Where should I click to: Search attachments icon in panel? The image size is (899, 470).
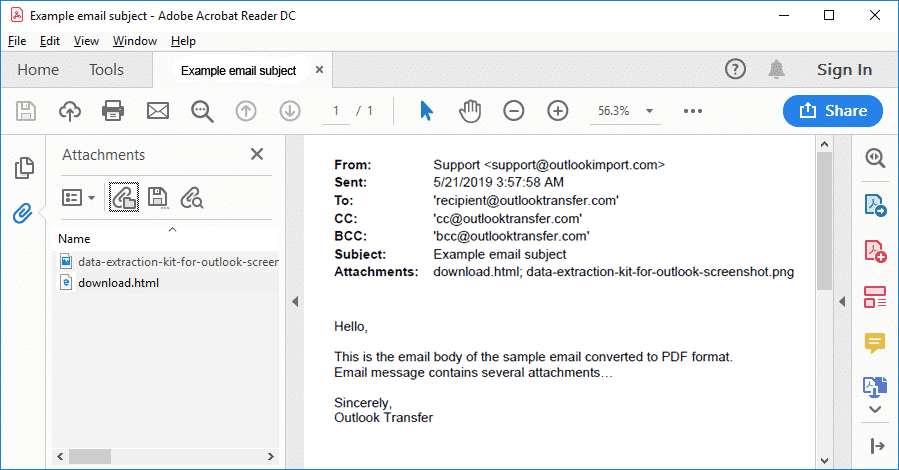pyautogui.click(x=191, y=198)
